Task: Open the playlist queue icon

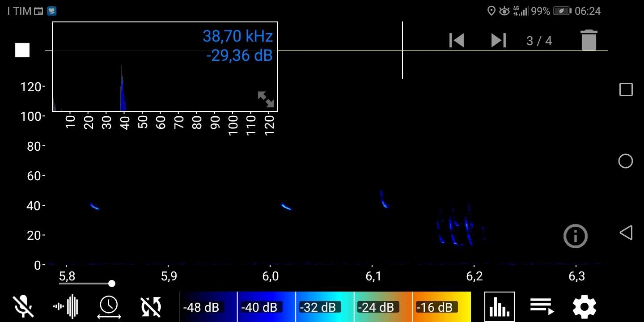Action: [542, 306]
